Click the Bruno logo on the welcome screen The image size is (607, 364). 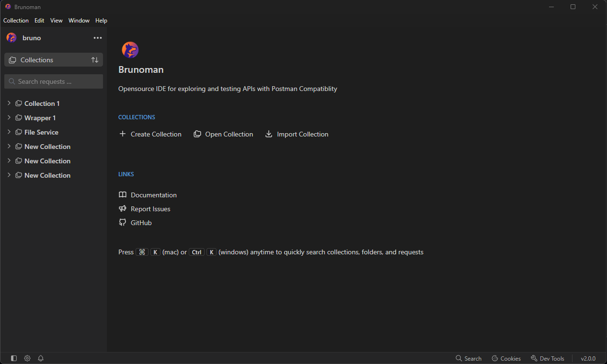[x=130, y=49]
